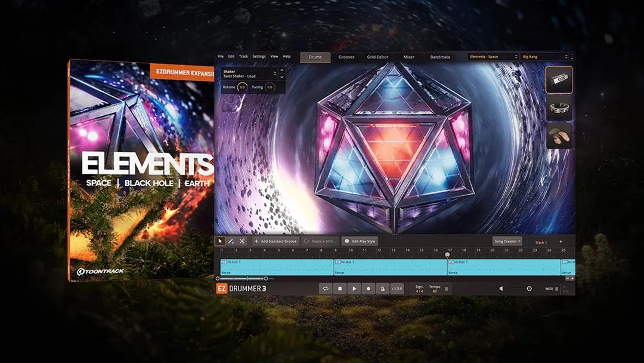Select the scissors split tool
This screenshot has height=363, width=644.
tap(241, 241)
